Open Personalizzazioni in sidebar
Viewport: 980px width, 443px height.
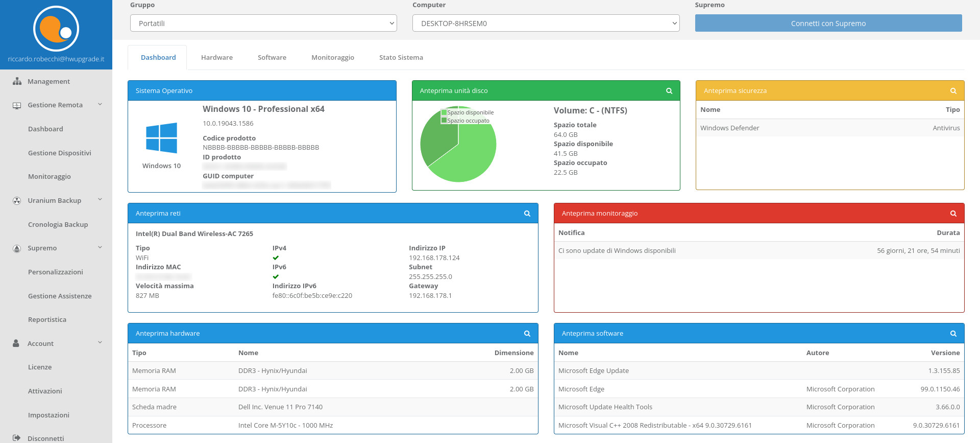click(x=56, y=272)
